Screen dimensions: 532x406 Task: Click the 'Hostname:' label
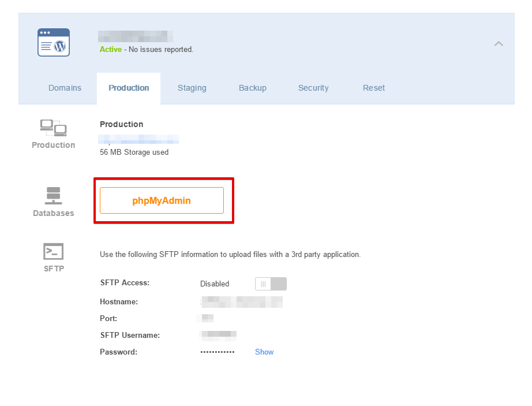tap(119, 302)
